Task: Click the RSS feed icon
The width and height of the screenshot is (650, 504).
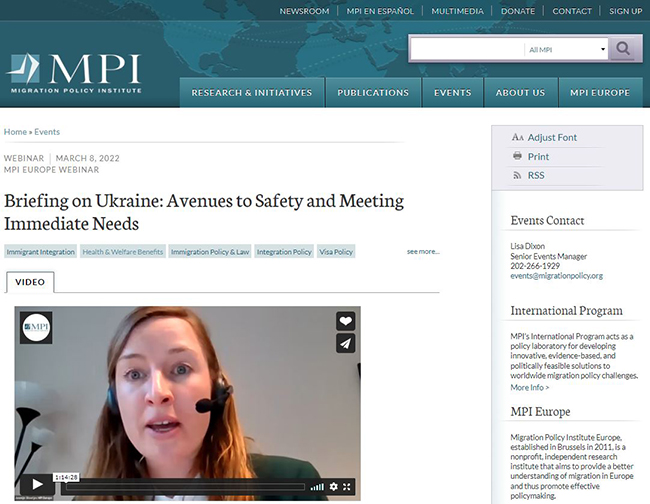Action: pyautogui.click(x=517, y=175)
